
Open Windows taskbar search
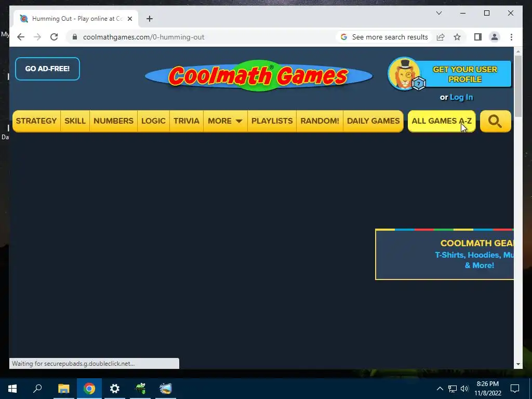pyautogui.click(x=37, y=389)
